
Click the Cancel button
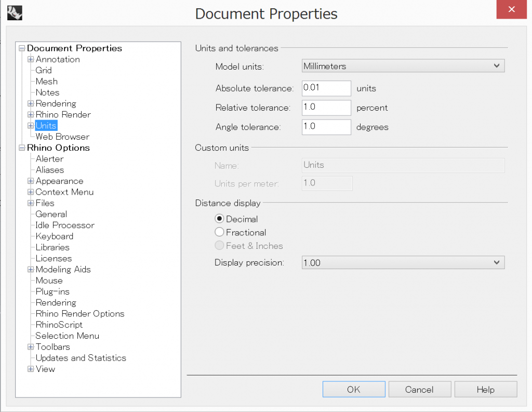(x=420, y=389)
